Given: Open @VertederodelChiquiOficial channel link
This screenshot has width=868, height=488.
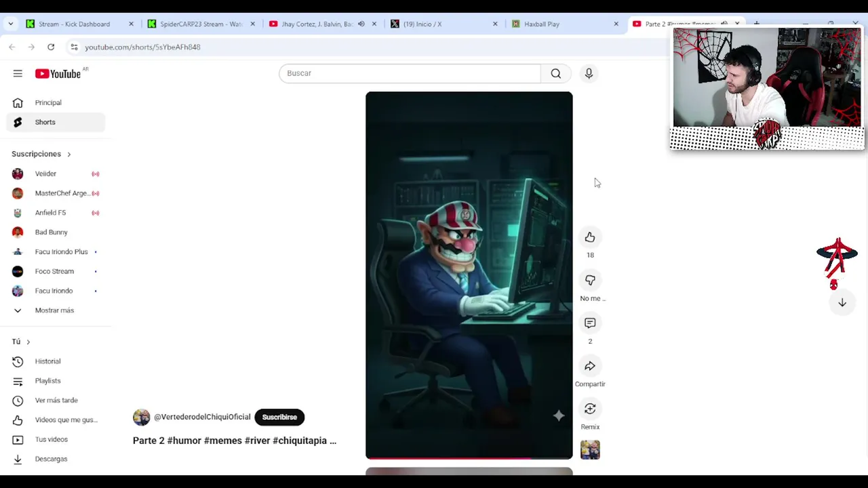Looking at the screenshot, I should point(202,417).
